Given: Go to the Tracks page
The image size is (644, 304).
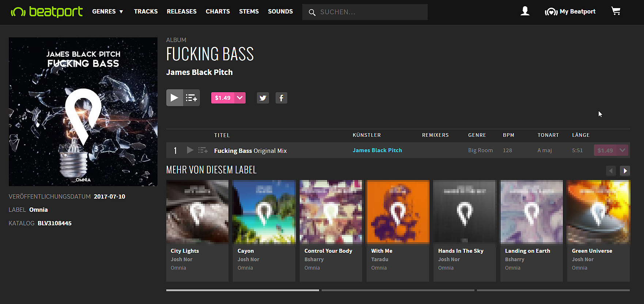Looking at the screenshot, I should pyautogui.click(x=146, y=12).
